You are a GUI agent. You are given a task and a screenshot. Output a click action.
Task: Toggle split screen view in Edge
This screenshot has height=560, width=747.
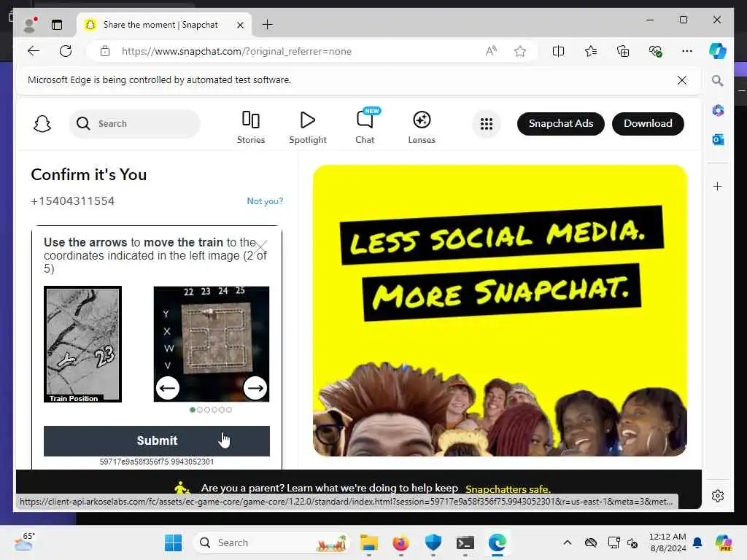point(558,51)
